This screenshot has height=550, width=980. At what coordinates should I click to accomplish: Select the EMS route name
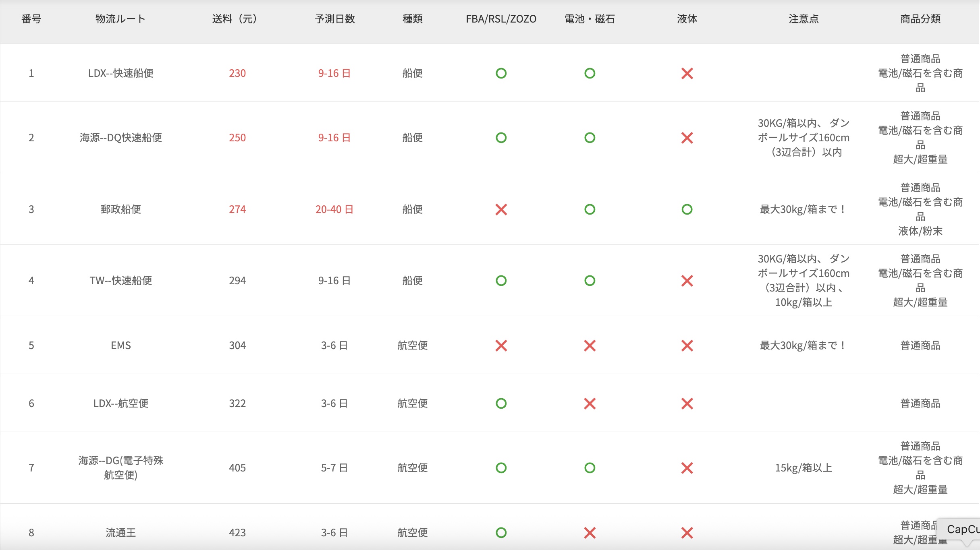120,345
